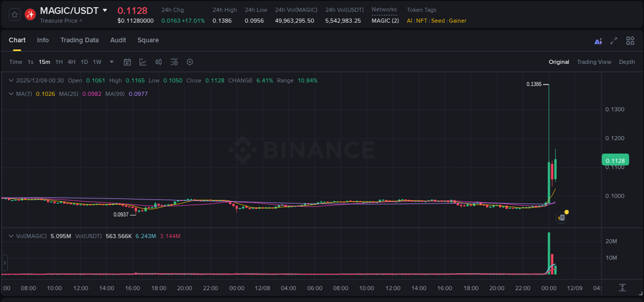Toggle the favorite star for MAGIC/USDT
This screenshot has width=644, height=302.
pyautogui.click(x=14, y=14)
